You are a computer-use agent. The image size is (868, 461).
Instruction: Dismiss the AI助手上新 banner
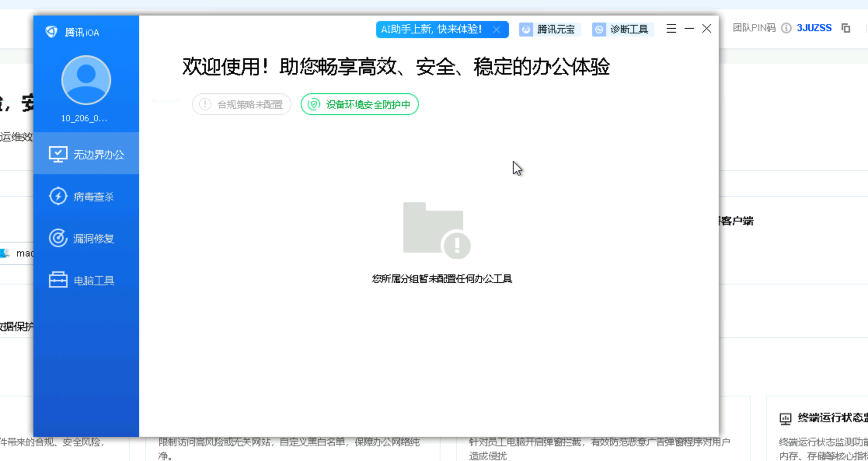[x=497, y=30]
